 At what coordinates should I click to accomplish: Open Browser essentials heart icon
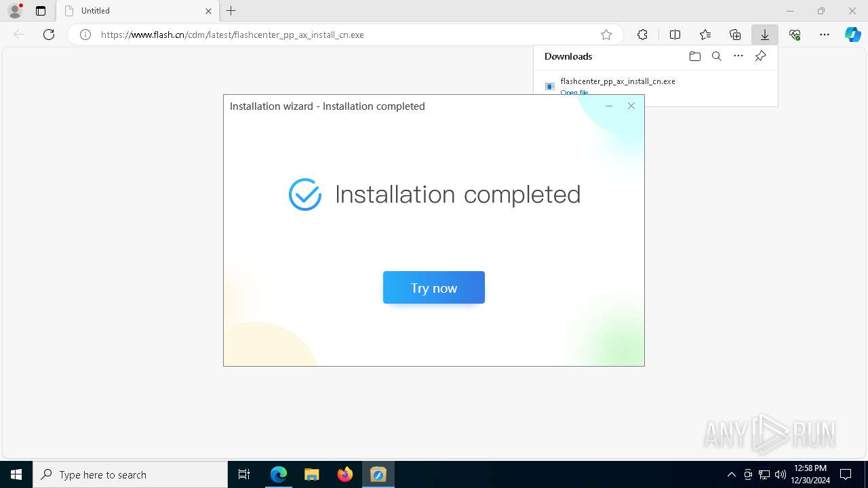pyautogui.click(x=795, y=35)
